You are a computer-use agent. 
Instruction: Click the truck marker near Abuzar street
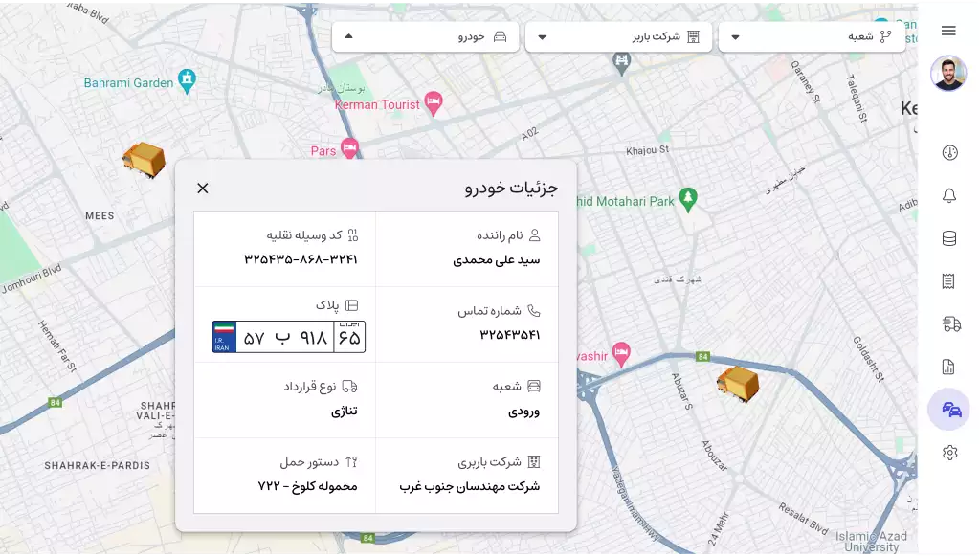click(x=738, y=385)
